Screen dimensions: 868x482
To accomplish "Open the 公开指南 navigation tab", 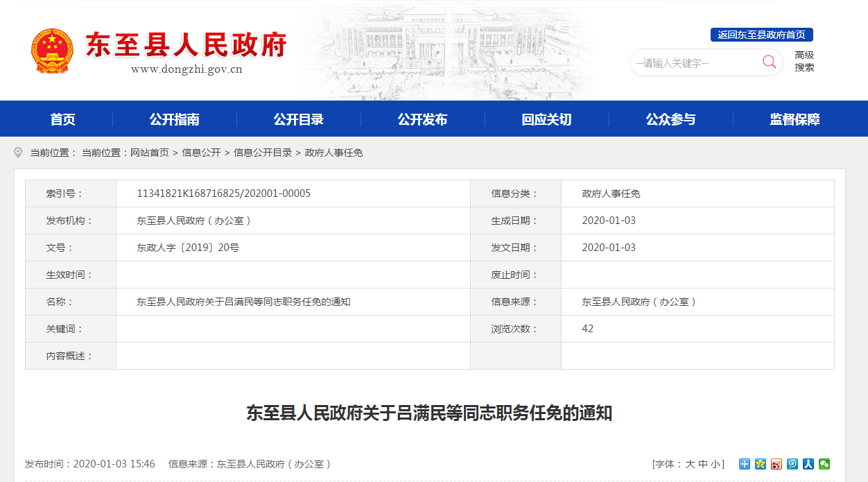I will (x=175, y=119).
